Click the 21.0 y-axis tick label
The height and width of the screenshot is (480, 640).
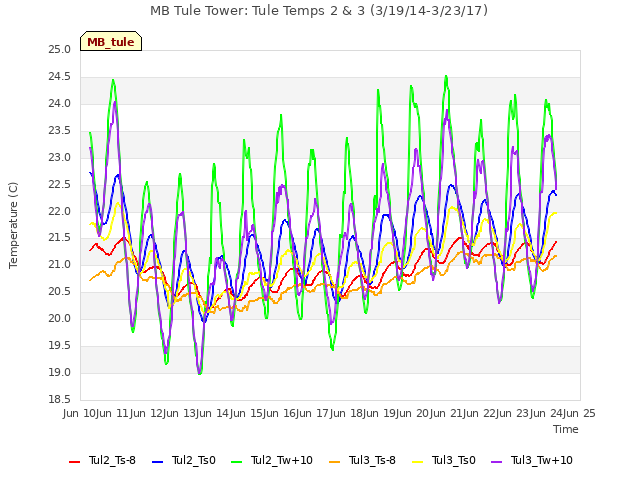[x=60, y=265]
